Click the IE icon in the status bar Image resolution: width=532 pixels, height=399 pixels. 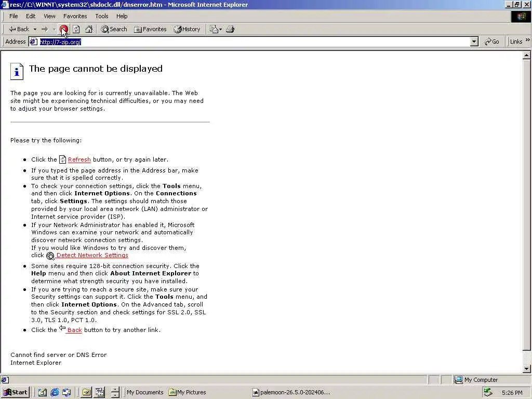[x=5, y=380]
